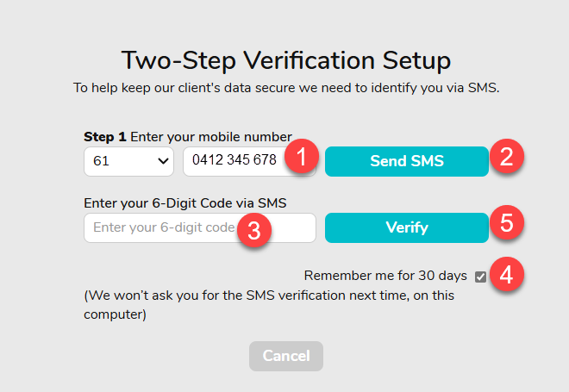Click the red number 5 callout marker
Viewport: 569px width, 392px height.
[x=507, y=222]
